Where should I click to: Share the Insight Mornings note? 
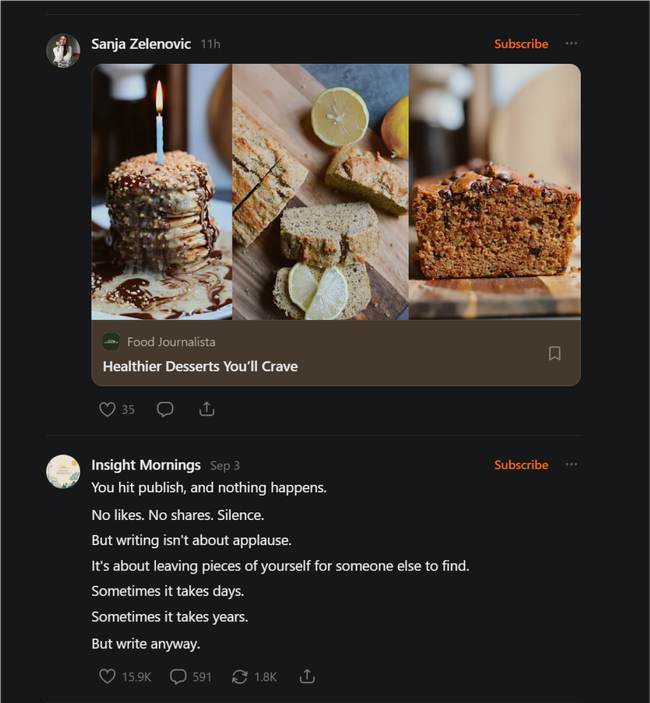307,677
